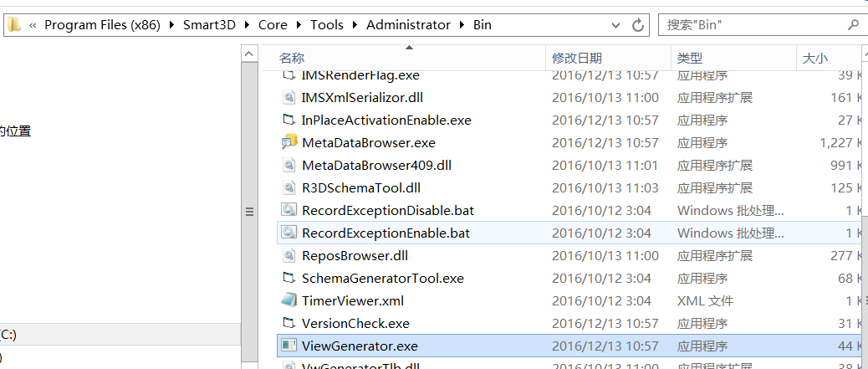Image resolution: width=868 pixels, height=369 pixels.
Task: Click the ViewGenerator.exe file icon
Action: (288, 346)
